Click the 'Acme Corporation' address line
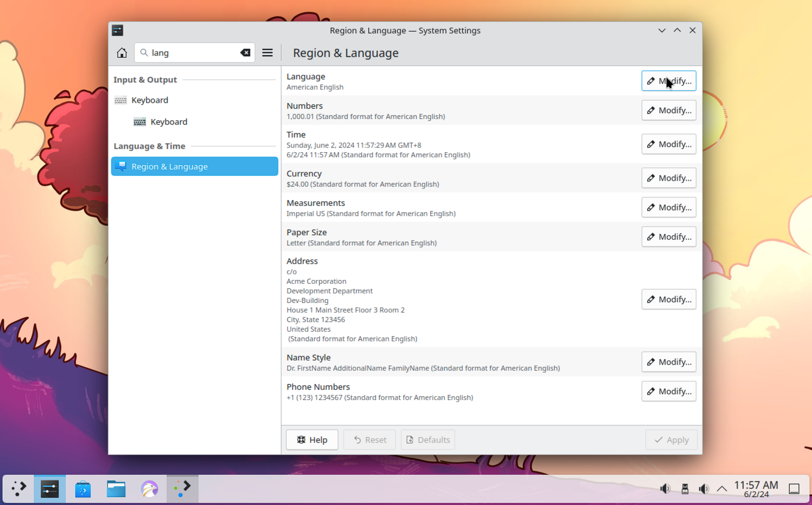 pos(316,281)
